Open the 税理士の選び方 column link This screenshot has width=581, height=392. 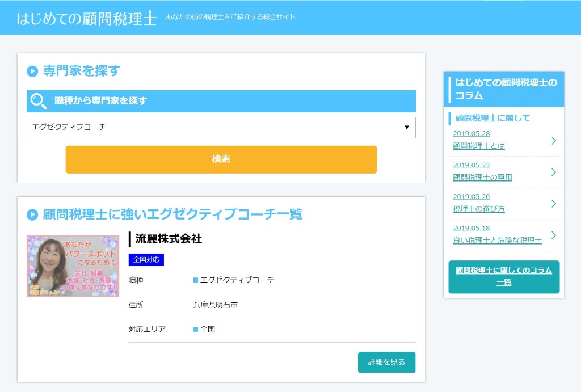click(x=478, y=209)
